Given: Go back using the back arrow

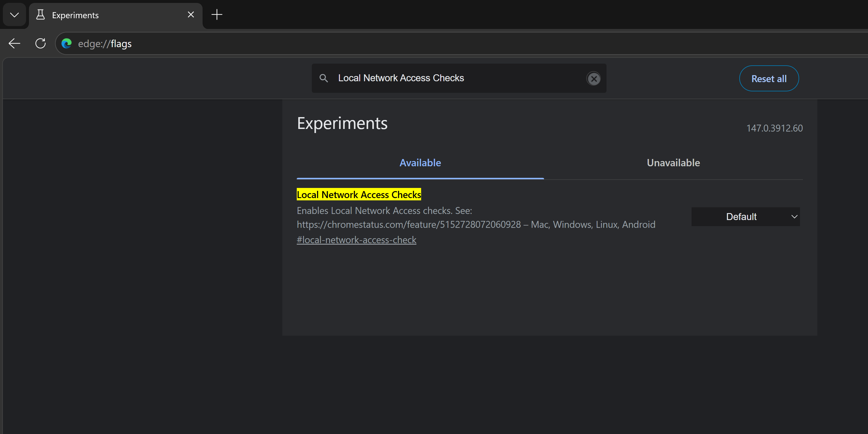Looking at the screenshot, I should click(14, 43).
